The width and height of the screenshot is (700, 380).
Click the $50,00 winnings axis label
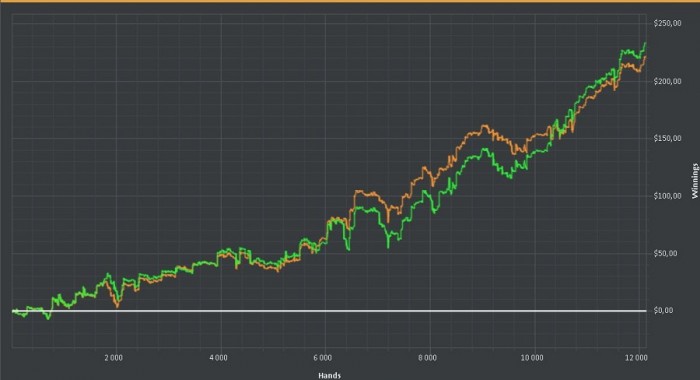tap(666, 253)
